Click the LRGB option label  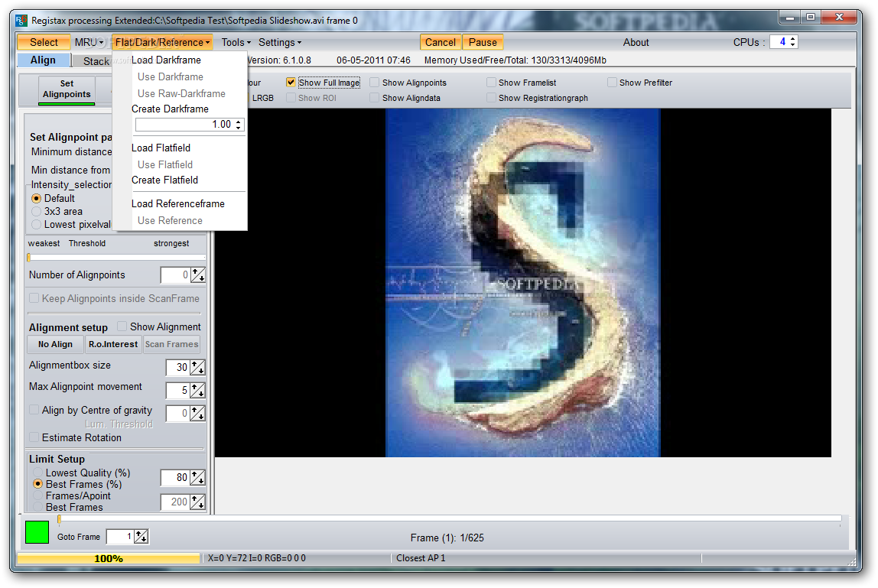[x=263, y=97]
